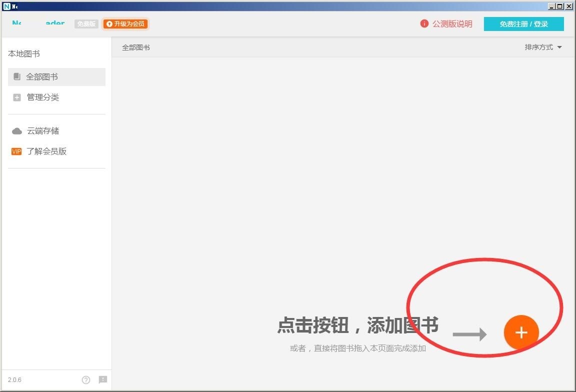
Task: Open cloud storage via the cloud icon
Action: [x=16, y=130]
